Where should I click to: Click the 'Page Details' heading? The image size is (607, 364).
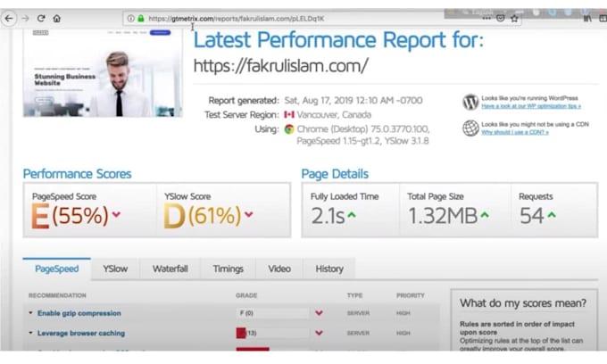coord(335,174)
